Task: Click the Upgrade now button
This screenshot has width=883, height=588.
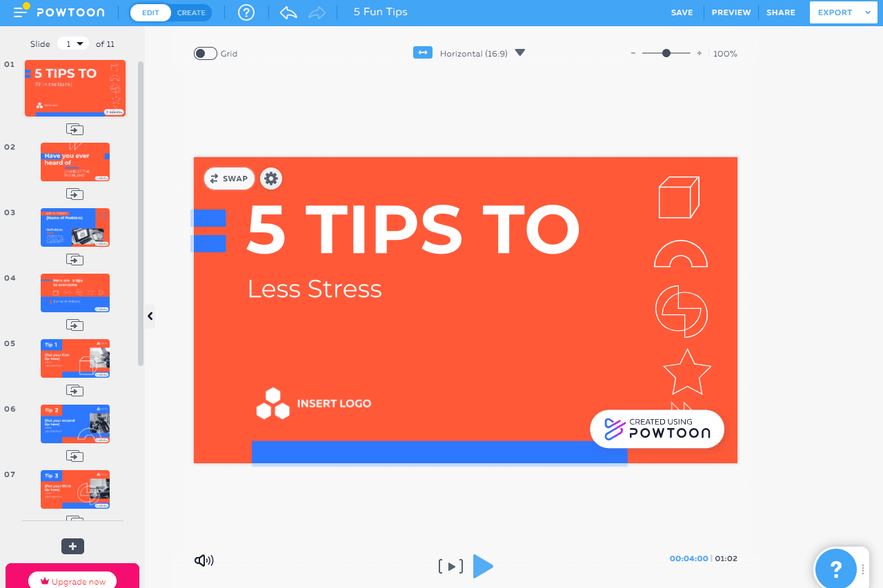Action: tap(72, 581)
